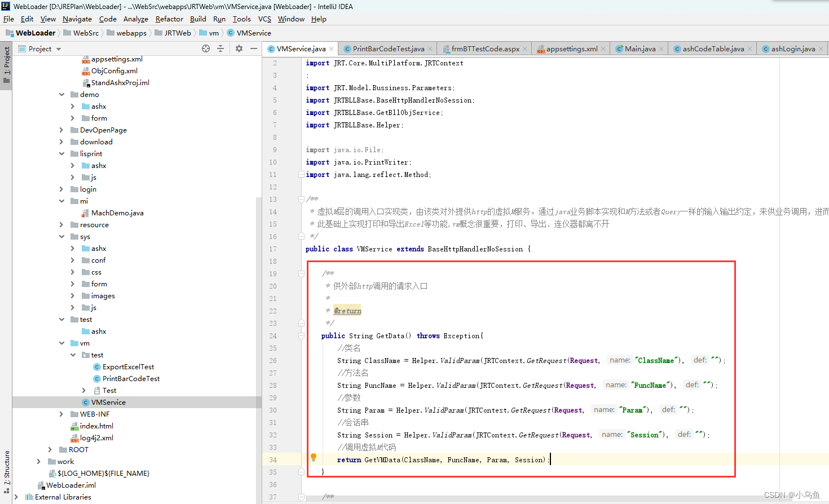The width and height of the screenshot is (829, 504).
Task: Collapse the demo folder
Action: point(61,95)
